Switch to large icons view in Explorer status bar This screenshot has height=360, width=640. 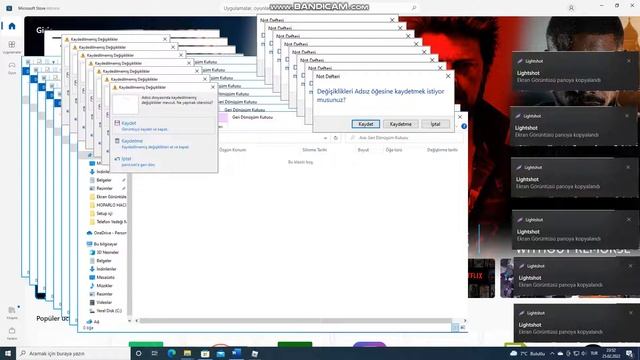coord(463,327)
